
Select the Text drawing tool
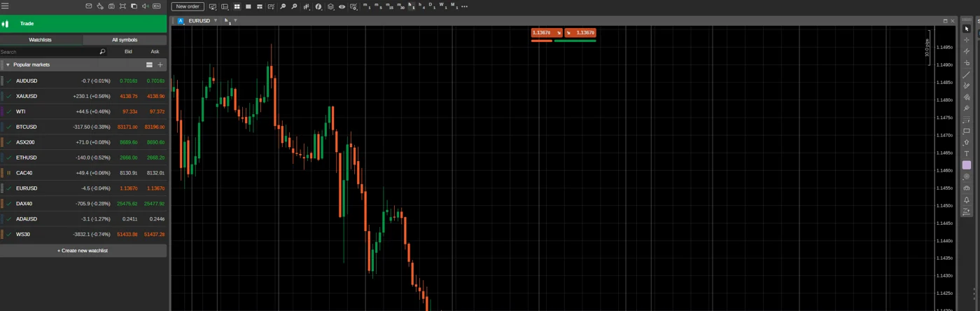(x=967, y=153)
